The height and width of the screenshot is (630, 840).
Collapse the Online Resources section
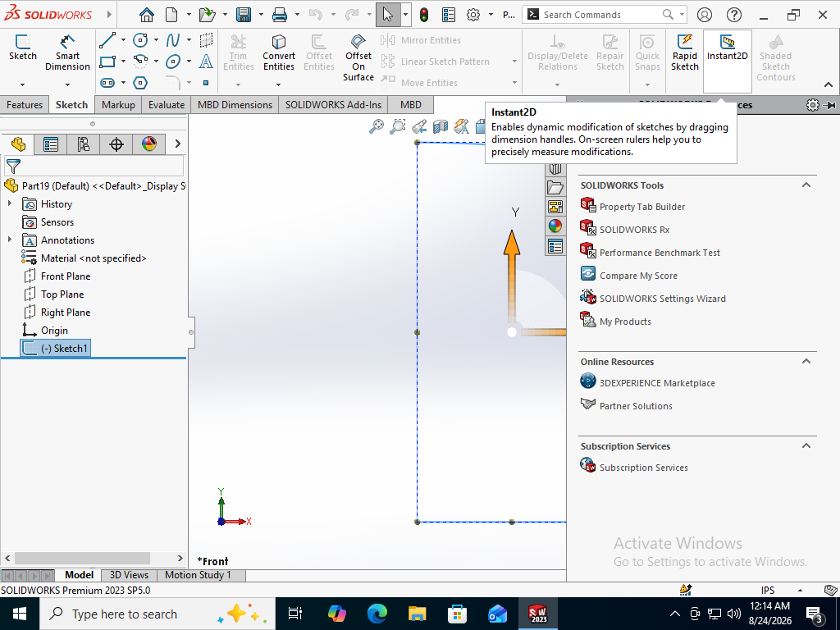click(806, 361)
